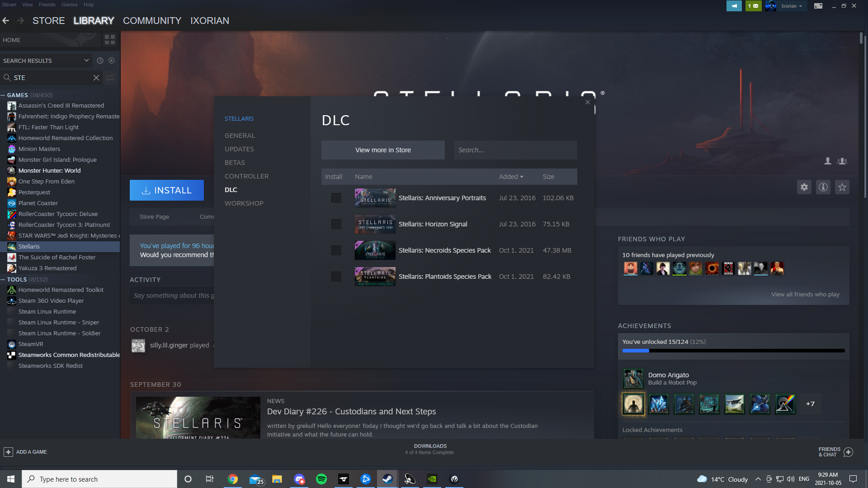The image size is (868, 488).
Task: Open the Friends menu
Action: coord(47,5)
